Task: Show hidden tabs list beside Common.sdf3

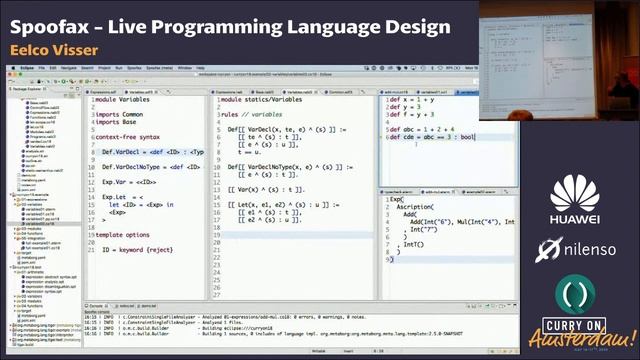Action: (362, 92)
